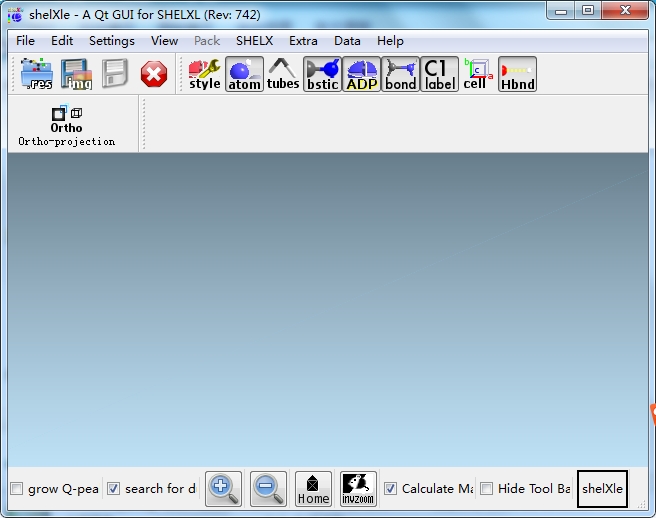The height and width of the screenshot is (518, 656).
Task: Zoom in with plus magnifier
Action: [223, 489]
